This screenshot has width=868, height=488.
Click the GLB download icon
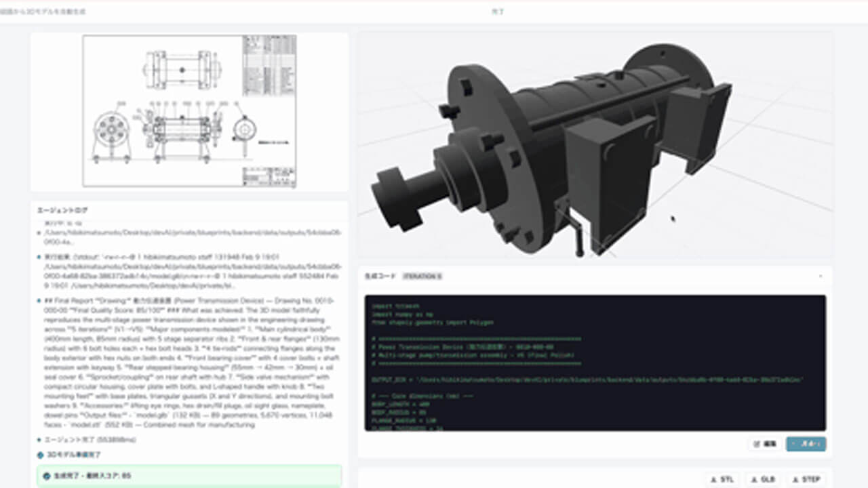click(755, 479)
